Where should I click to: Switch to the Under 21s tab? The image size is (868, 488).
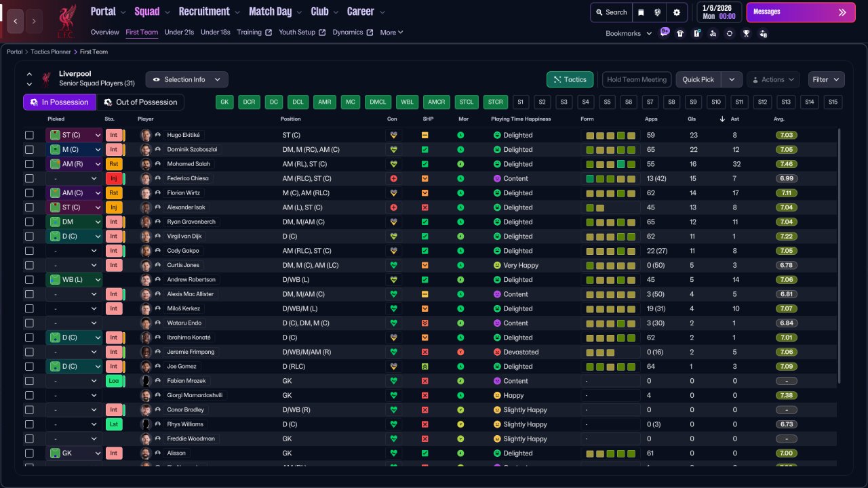point(179,33)
